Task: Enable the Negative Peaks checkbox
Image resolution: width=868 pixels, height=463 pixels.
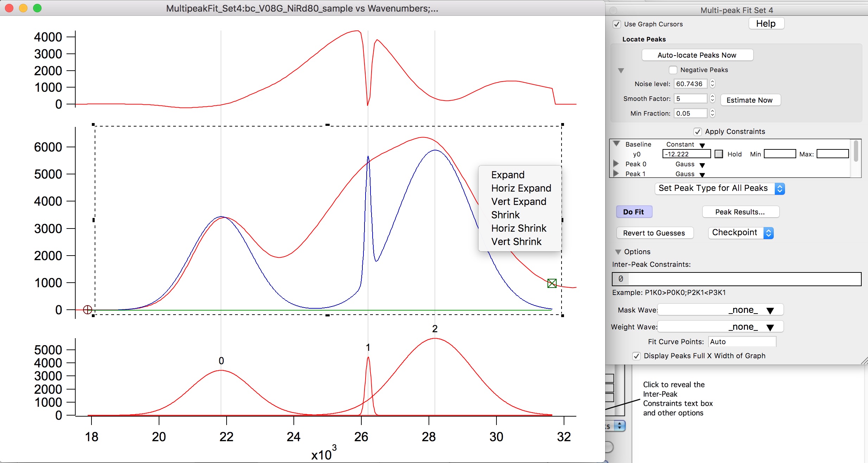Action: (674, 70)
